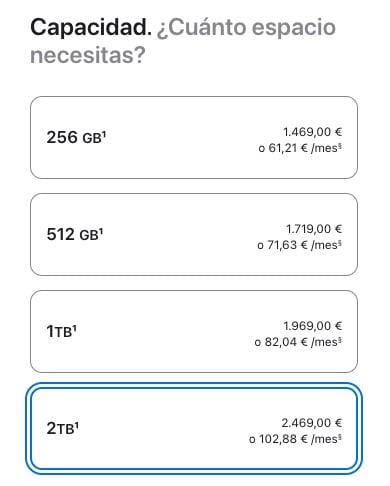The width and height of the screenshot is (390, 486).
Task: Choose the 512 GB storage option
Action: point(194,234)
